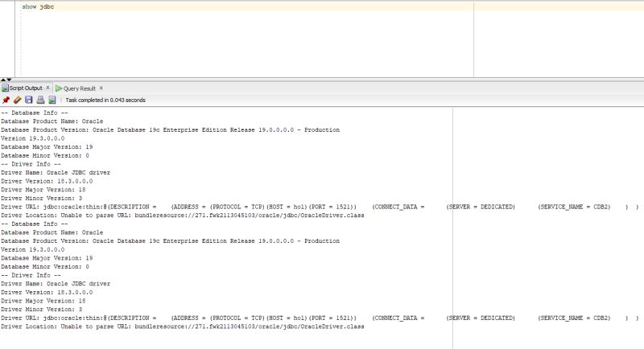
Task: Clear output with the eraser icon
Action: click(17, 100)
